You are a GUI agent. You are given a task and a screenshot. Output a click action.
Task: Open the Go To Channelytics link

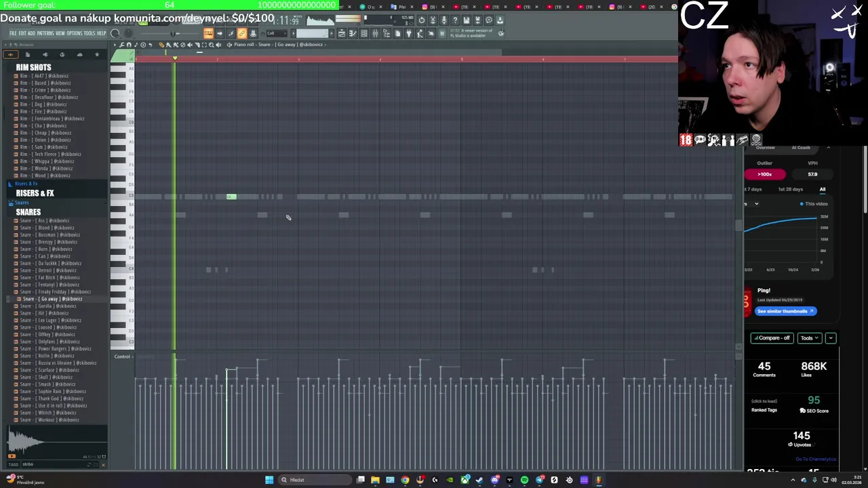tap(816, 460)
